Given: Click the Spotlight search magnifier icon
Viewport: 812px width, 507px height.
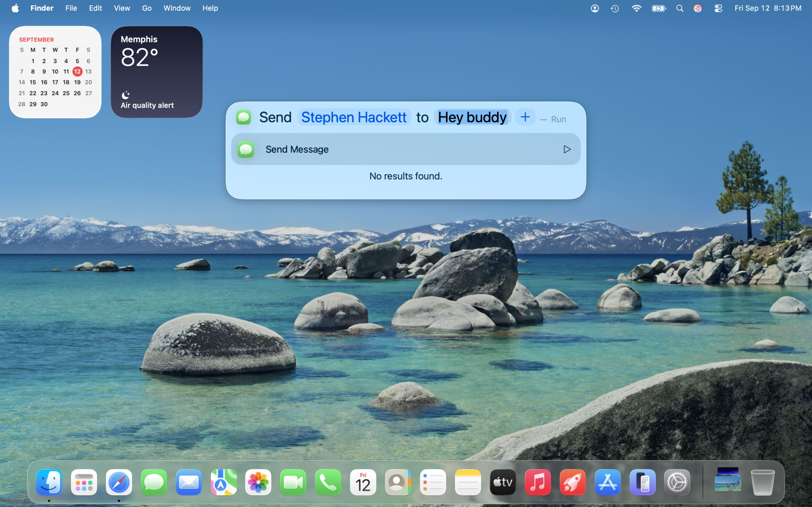Looking at the screenshot, I should 680,8.
